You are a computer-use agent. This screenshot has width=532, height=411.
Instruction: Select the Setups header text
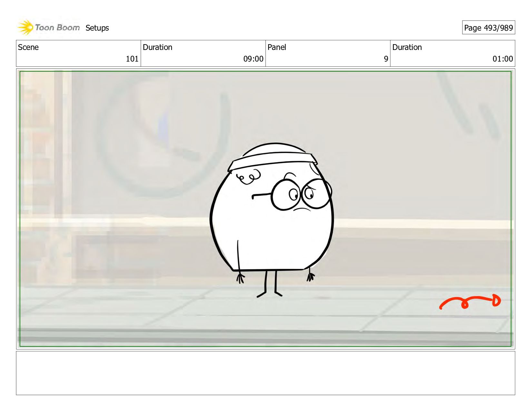point(97,28)
